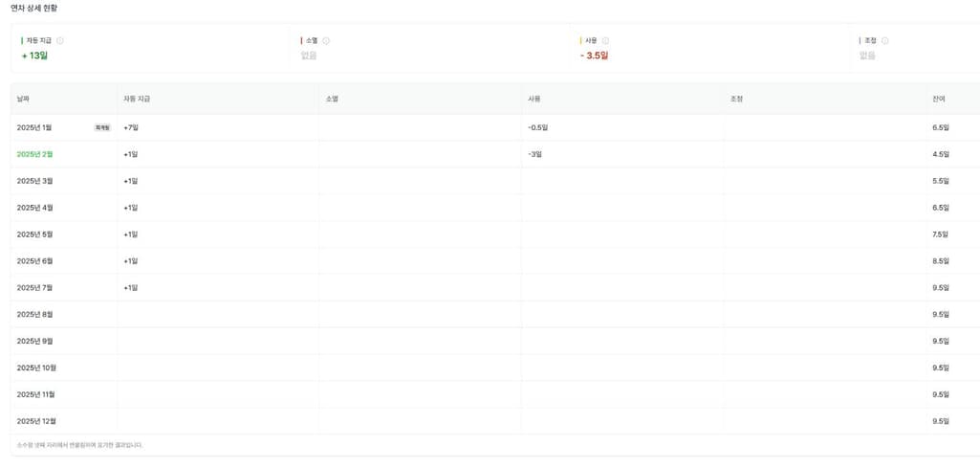Click the 6.5일 balance in 2025년 1월 row

941,127
